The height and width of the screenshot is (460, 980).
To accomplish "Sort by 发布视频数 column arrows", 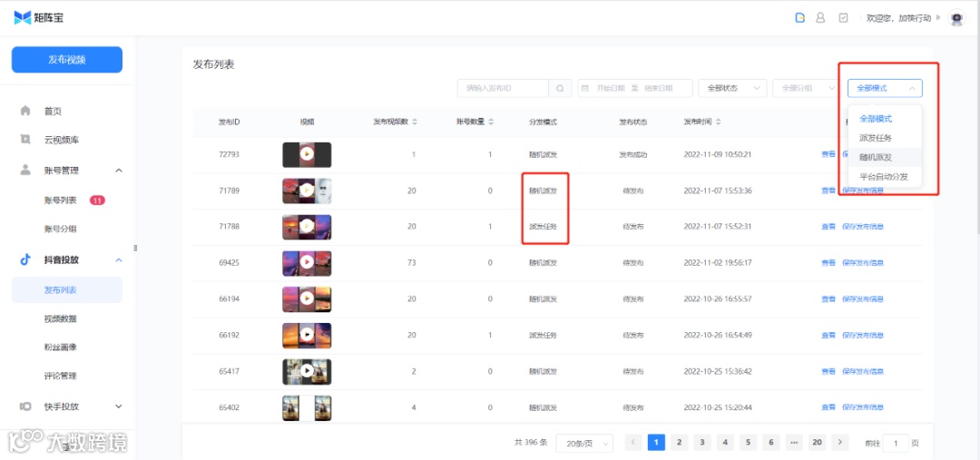I will pos(415,122).
